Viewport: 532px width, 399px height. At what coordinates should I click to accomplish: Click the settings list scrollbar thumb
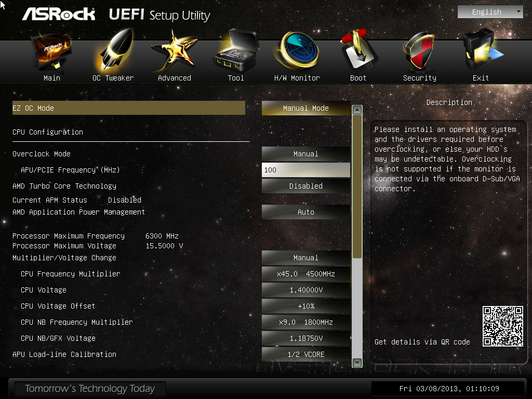click(x=357, y=187)
